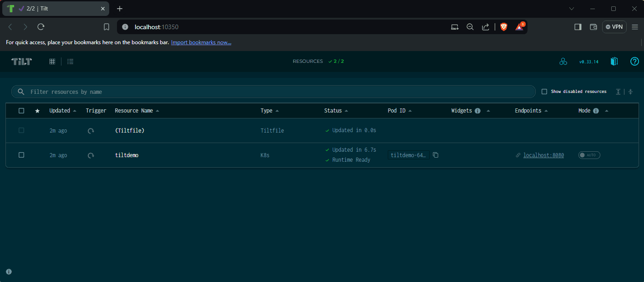644x282 pixels.
Task: Open Brave Rewards triangle icon
Action: click(520, 26)
